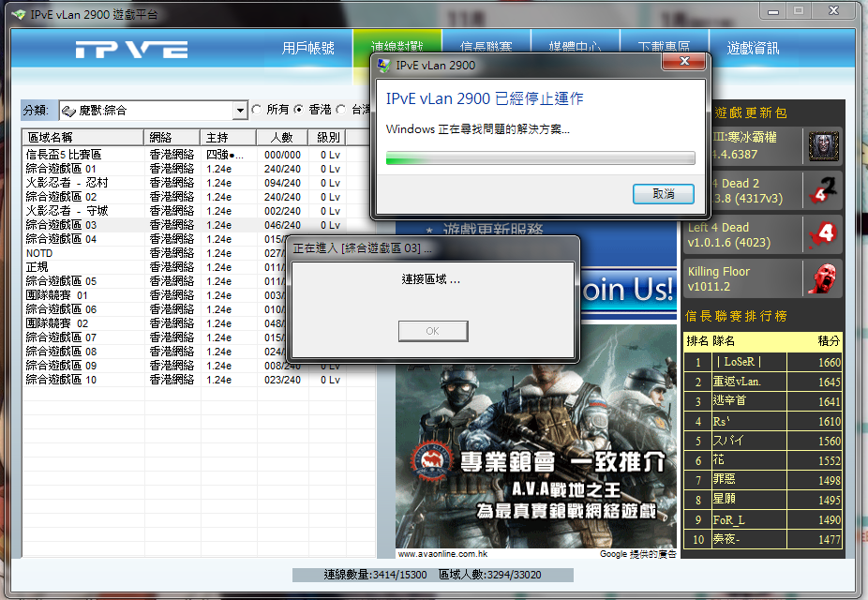Click the Left 4 Dead 2 update icon

click(824, 190)
